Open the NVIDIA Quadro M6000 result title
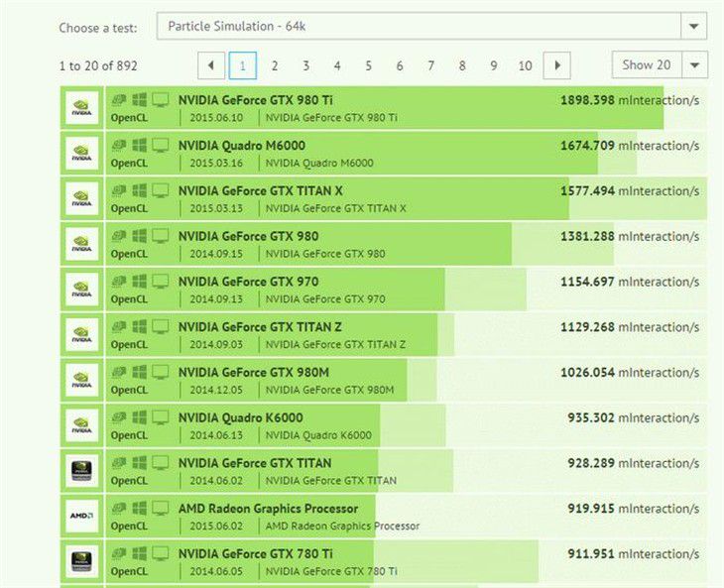 point(241,146)
